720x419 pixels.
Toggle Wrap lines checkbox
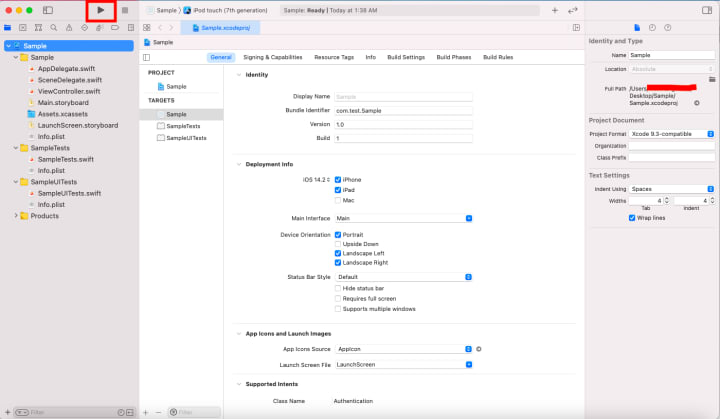click(632, 218)
